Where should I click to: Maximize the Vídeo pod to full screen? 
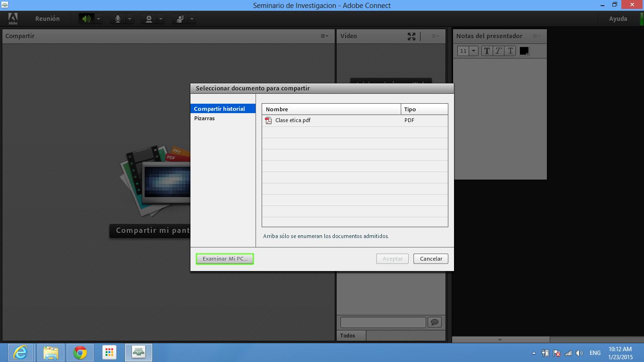[412, 36]
